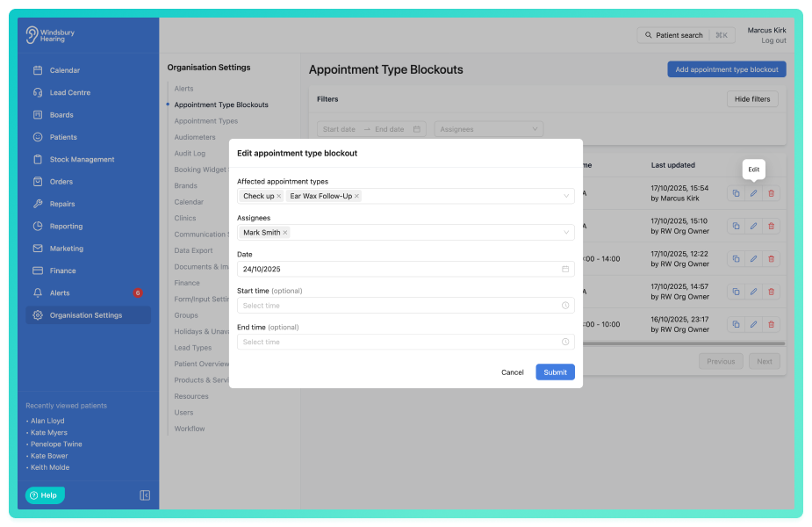This screenshot has width=812, height=527.
Task: Cancel the edit blockout dialog
Action: click(x=512, y=372)
